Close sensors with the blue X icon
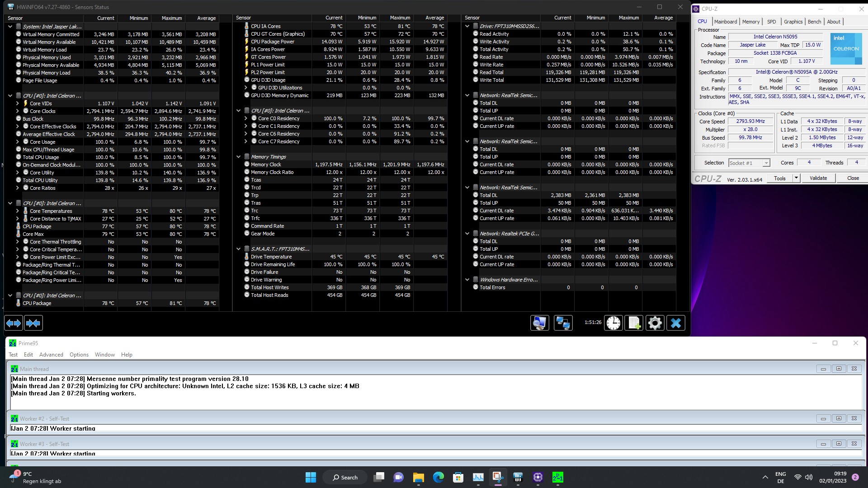 click(676, 323)
